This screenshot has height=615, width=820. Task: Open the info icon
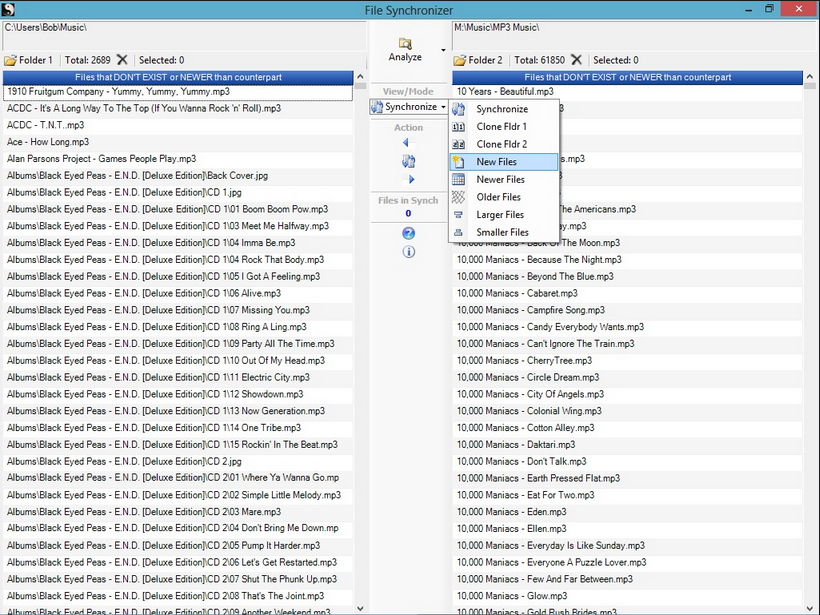coord(408,252)
